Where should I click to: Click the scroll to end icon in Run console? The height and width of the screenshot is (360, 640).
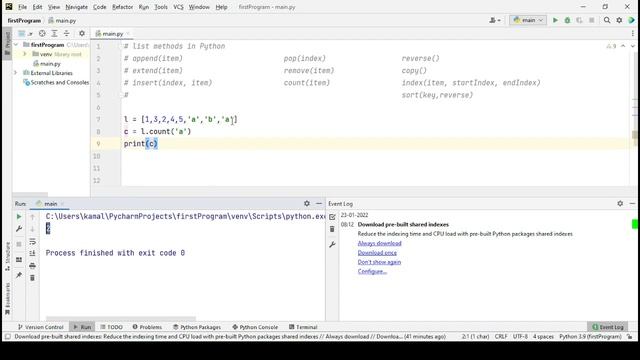coord(33,253)
